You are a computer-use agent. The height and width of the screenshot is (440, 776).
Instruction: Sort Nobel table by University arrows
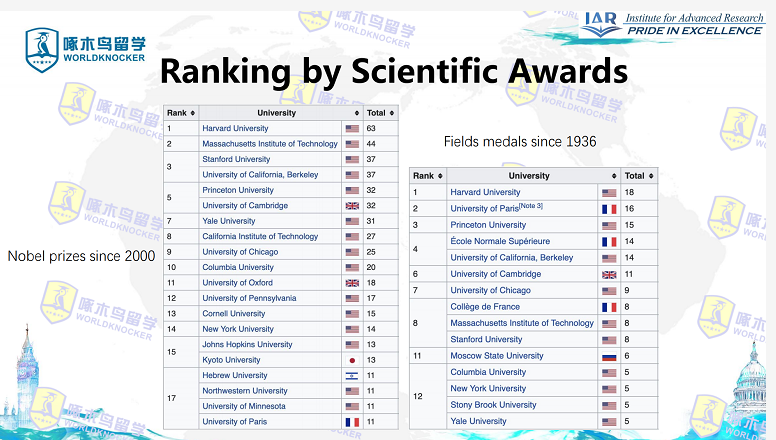(x=357, y=113)
